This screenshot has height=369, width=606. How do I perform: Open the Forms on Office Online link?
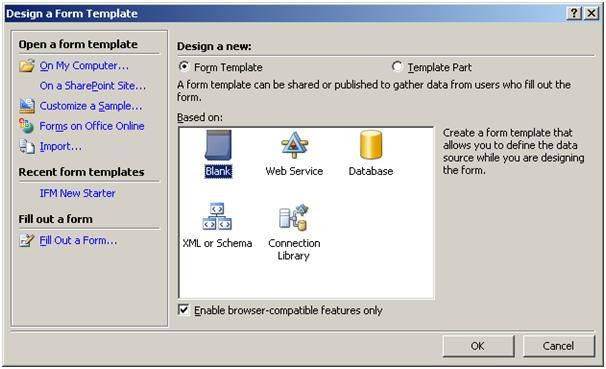92,126
